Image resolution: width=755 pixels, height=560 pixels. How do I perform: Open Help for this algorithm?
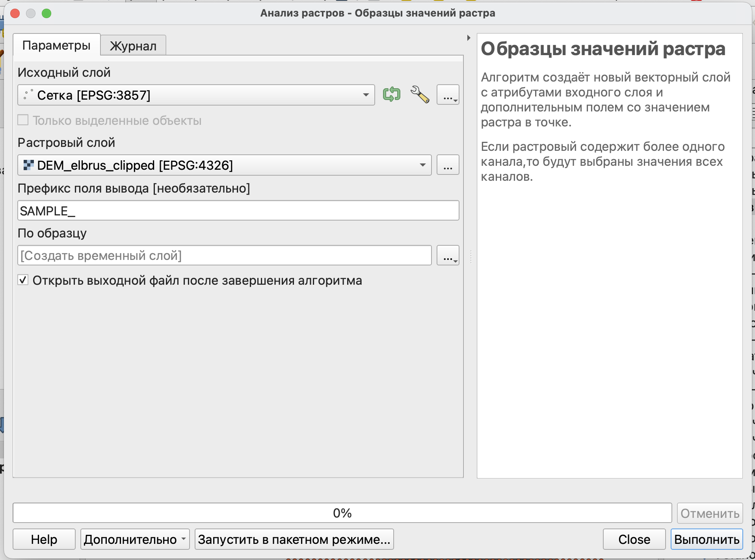44,539
